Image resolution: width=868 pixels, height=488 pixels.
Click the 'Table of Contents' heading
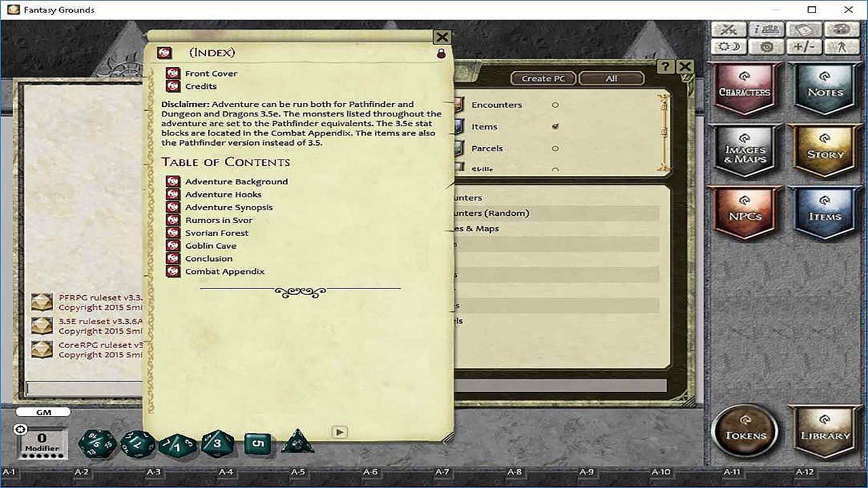[225, 162]
